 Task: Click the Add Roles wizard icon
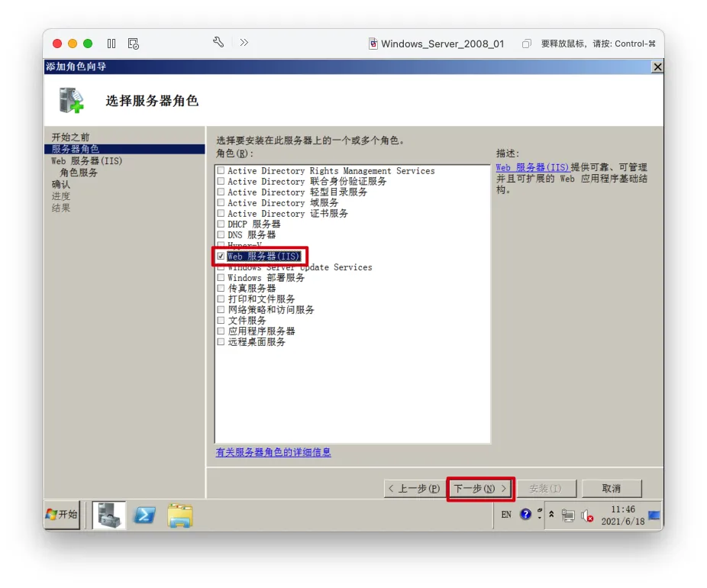coord(71,100)
